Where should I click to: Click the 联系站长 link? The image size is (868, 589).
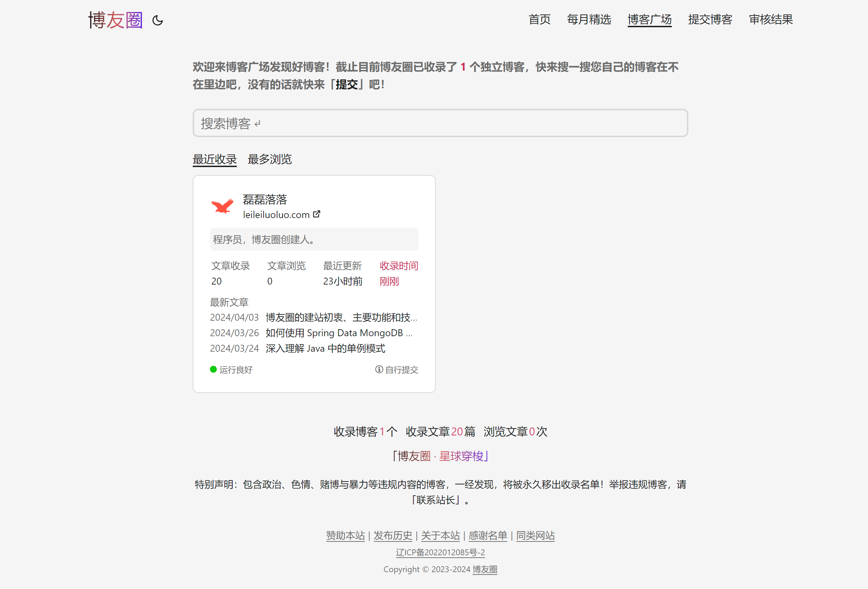tap(435, 500)
